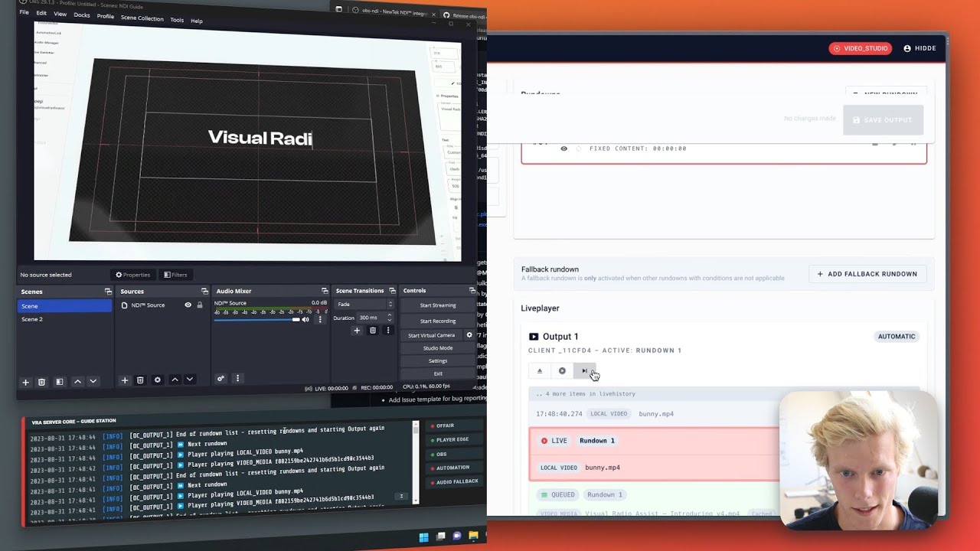
Task: Toggle NDI Source visibility eye icon
Action: coord(188,305)
